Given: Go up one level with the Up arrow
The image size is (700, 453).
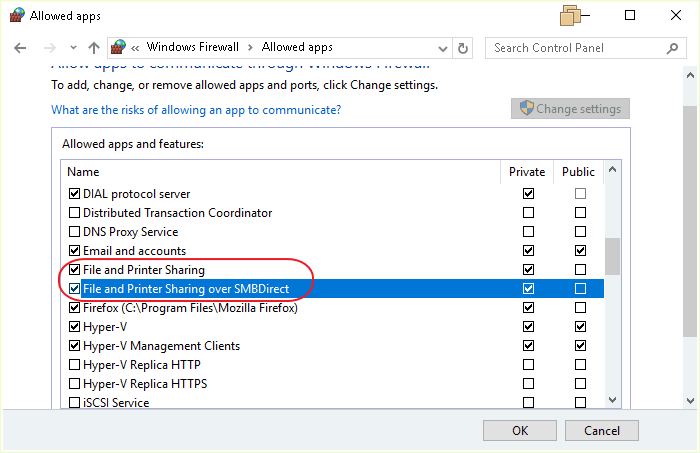Looking at the screenshot, I should pos(94,48).
